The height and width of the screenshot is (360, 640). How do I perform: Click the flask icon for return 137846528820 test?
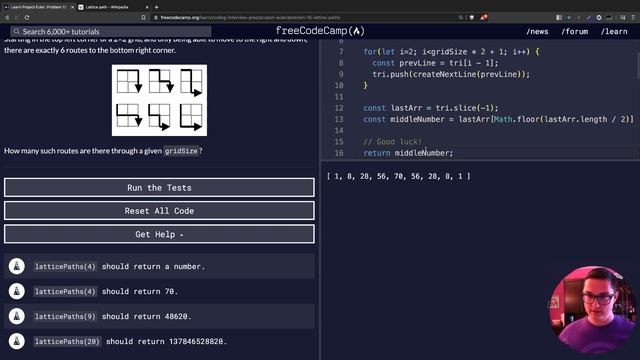[x=17, y=341]
